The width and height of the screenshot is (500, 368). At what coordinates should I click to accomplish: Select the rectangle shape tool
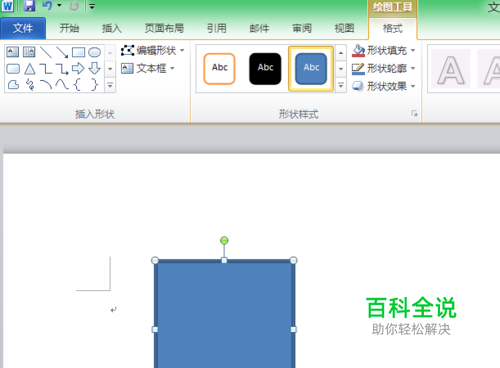point(79,52)
